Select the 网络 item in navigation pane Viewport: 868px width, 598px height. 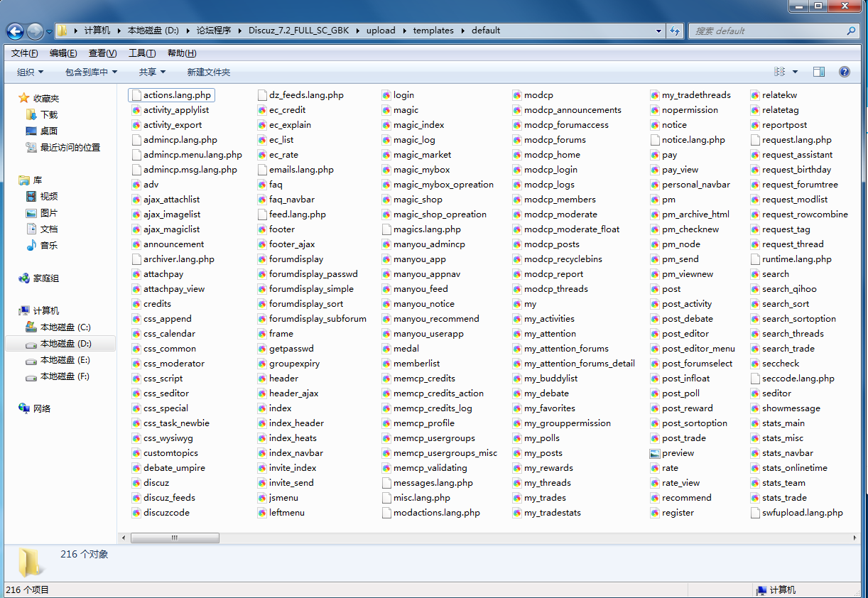click(42, 408)
